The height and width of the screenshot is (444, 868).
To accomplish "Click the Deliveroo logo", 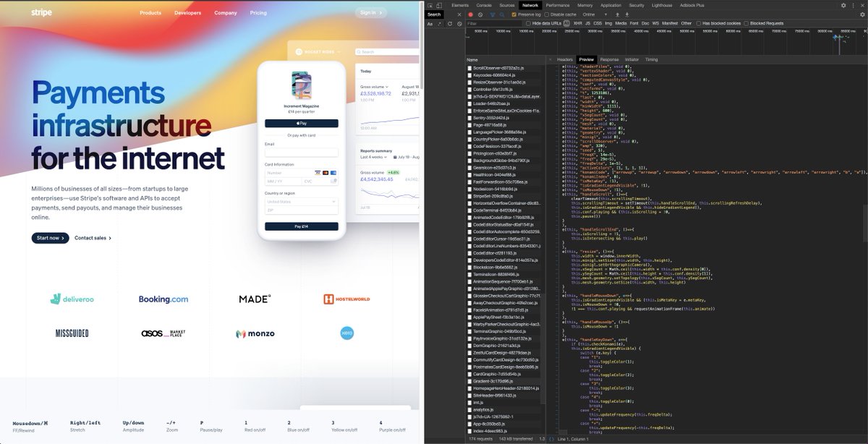I will coord(72,299).
